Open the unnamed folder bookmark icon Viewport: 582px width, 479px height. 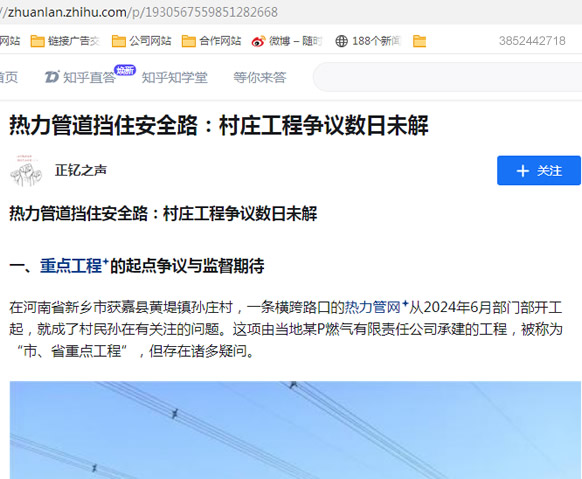tap(419, 41)
